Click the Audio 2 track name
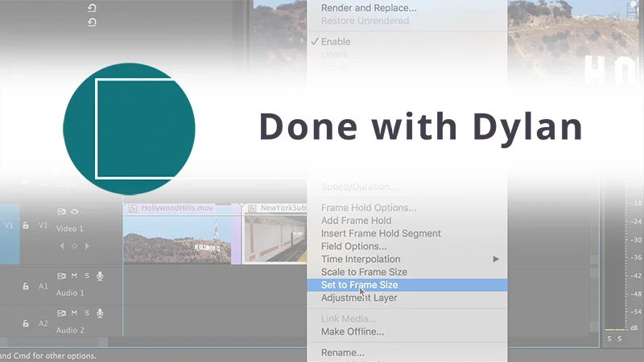The image size is (644, 362). pyautogui.click(x=70, y=331)
